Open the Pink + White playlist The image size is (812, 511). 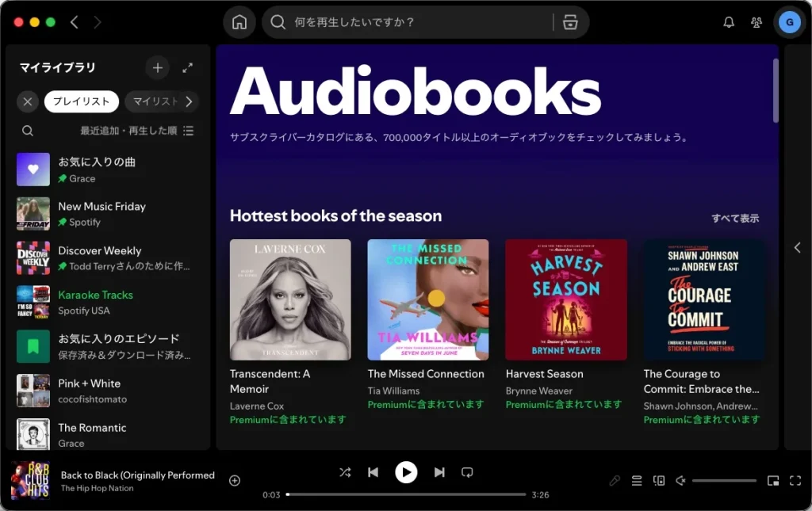pos(108,391)
